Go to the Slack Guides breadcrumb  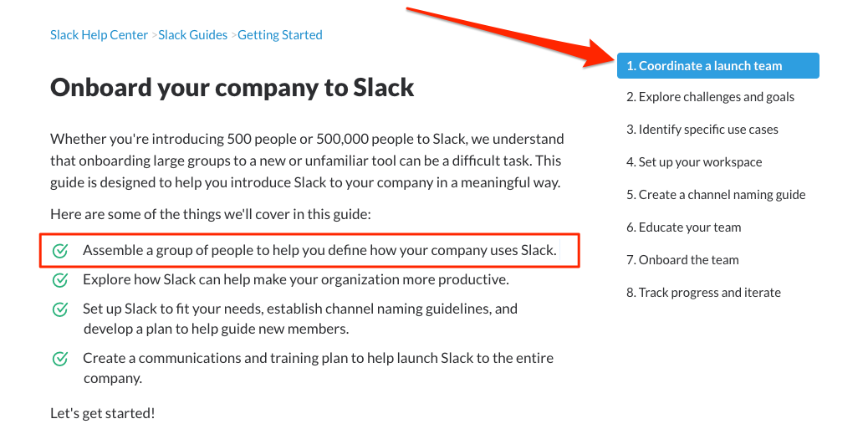click(193, 35)
